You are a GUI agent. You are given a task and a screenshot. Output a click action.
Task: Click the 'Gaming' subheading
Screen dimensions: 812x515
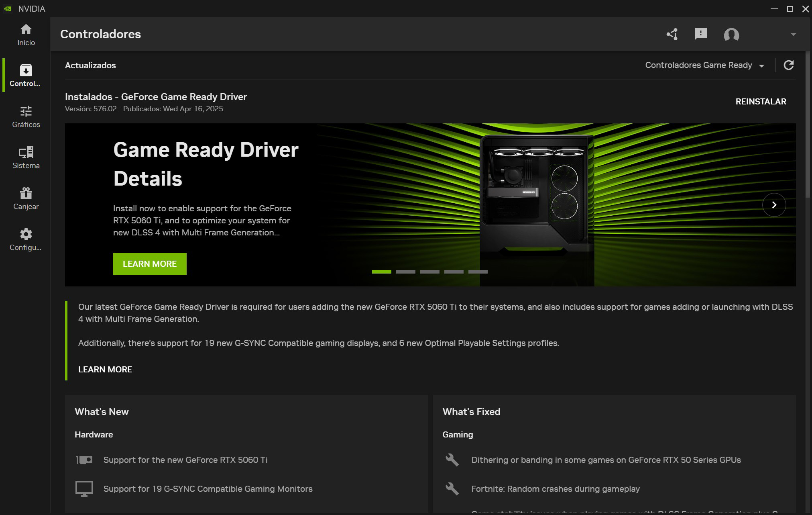coord(458,435)
